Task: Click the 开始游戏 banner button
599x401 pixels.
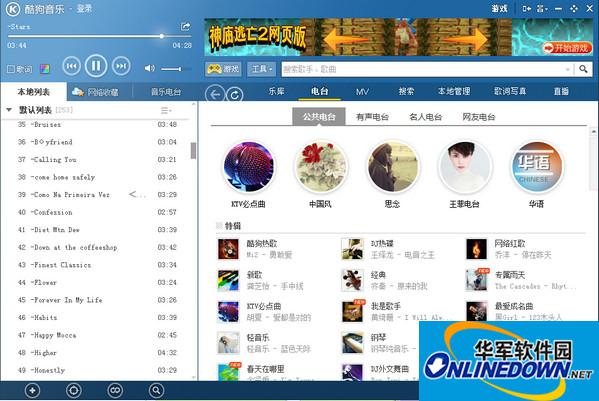Action: coord(567,48)
